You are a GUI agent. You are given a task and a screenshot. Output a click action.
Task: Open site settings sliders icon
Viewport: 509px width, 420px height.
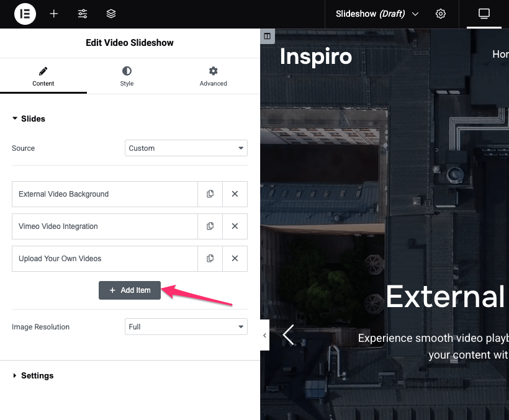pyautogui.click(x=83, y=14)
